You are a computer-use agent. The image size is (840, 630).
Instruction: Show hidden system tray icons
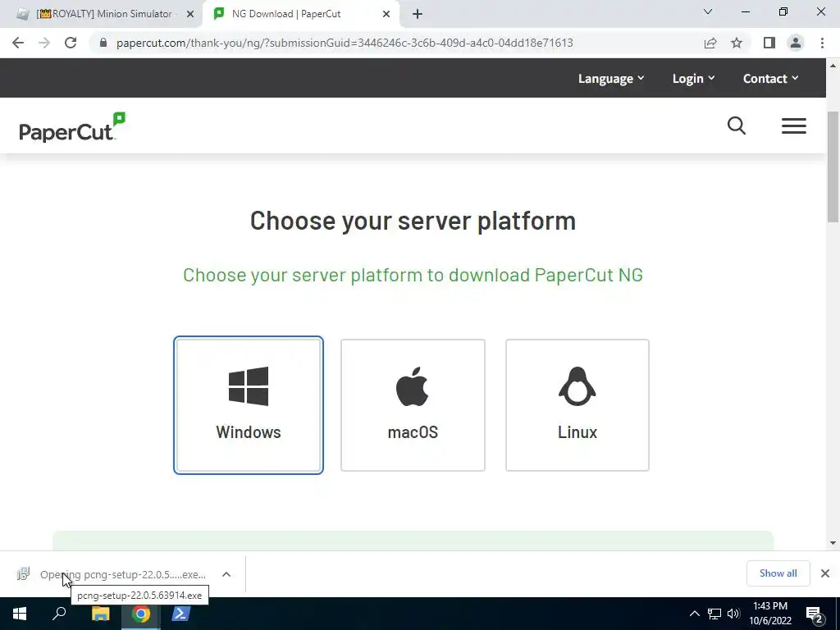694,614
